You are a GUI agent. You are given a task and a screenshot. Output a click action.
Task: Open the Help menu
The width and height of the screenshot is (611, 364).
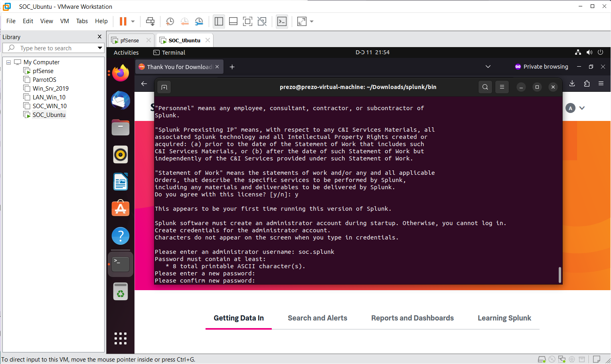[x=101, y=21]
